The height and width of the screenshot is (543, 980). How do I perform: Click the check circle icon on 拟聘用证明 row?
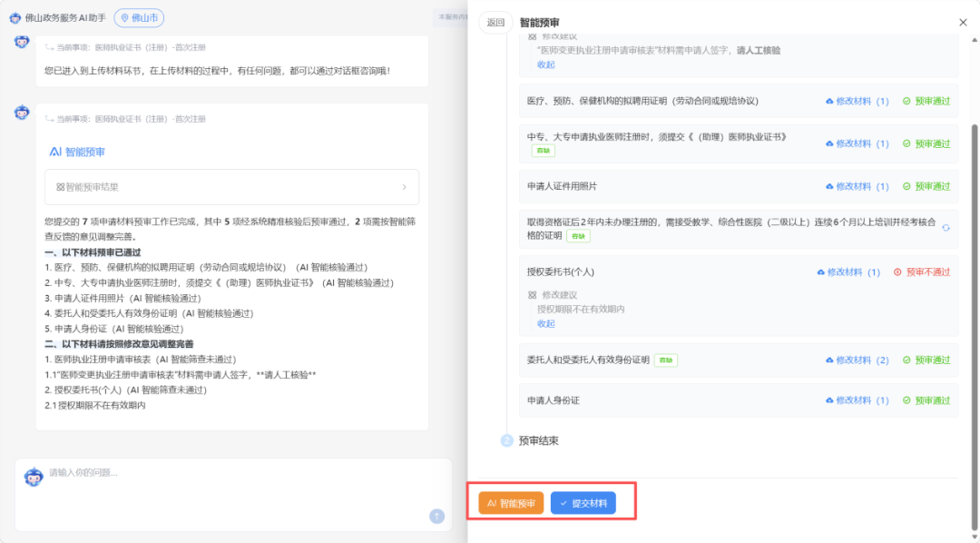tap(906, 102)
